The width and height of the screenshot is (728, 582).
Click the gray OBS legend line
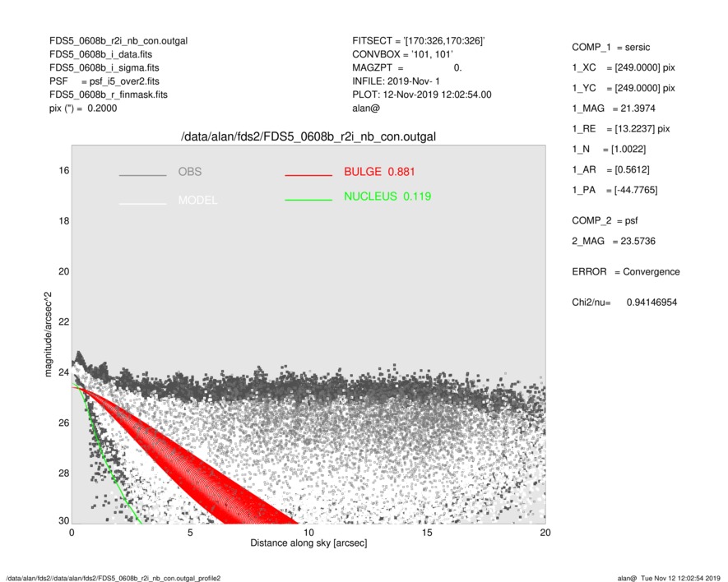tap(142, 175)
